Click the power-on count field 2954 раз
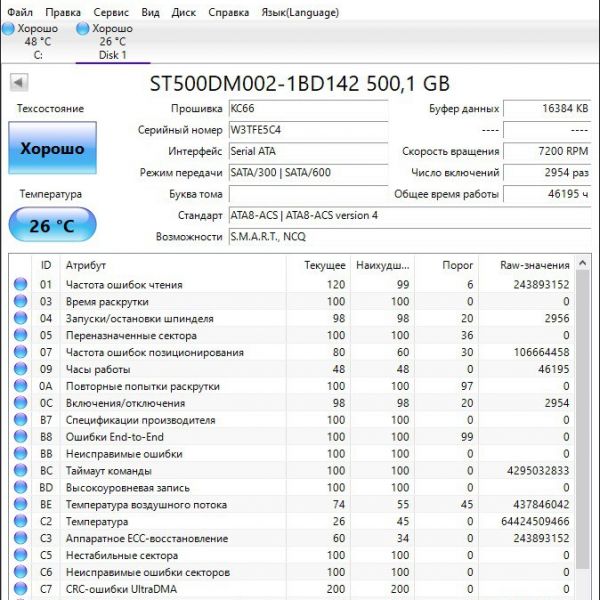Screen dimensions: 600x600 [547, 173]
